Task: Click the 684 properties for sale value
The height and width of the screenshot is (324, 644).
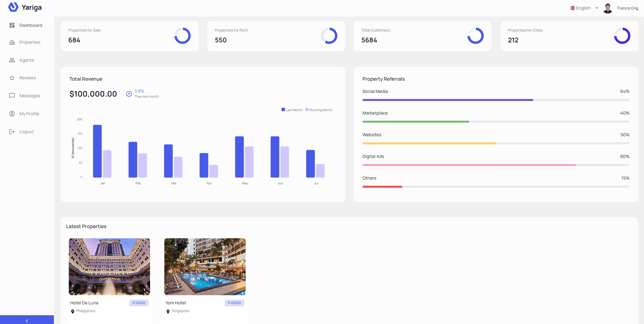Action: click(74, 40)
